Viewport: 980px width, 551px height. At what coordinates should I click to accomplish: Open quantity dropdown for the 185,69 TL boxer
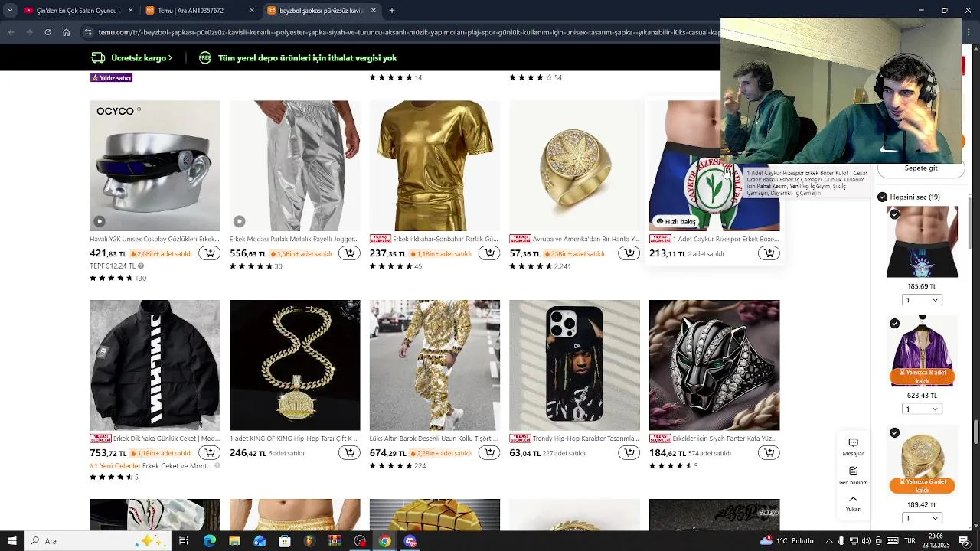[x=922, y=300]
